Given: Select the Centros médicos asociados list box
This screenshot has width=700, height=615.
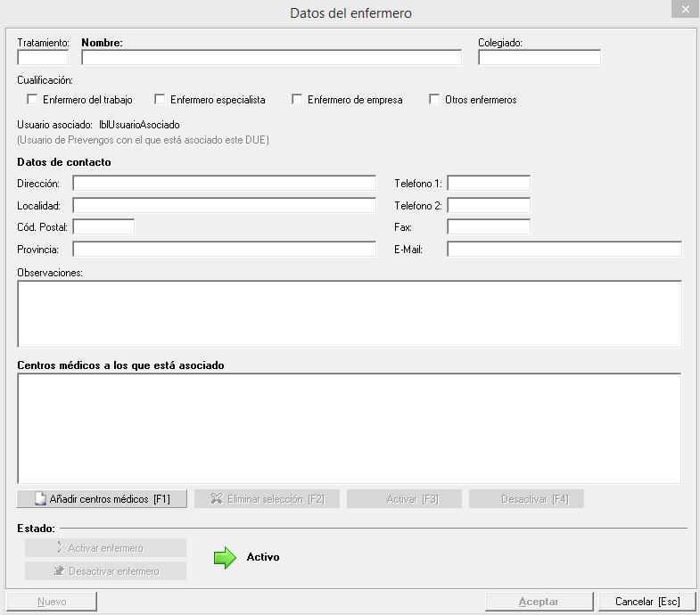Looking at the screenshot, I should coord(349,429).
